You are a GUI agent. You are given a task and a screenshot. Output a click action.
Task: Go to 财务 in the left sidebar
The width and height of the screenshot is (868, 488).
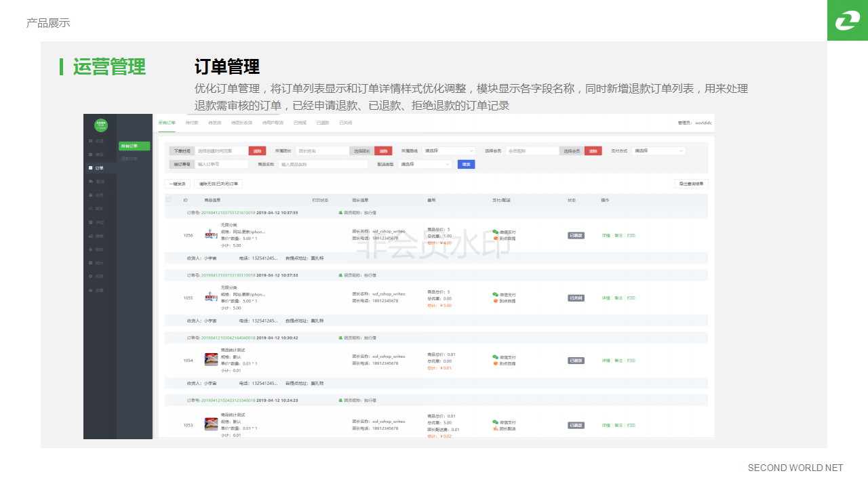99,249
